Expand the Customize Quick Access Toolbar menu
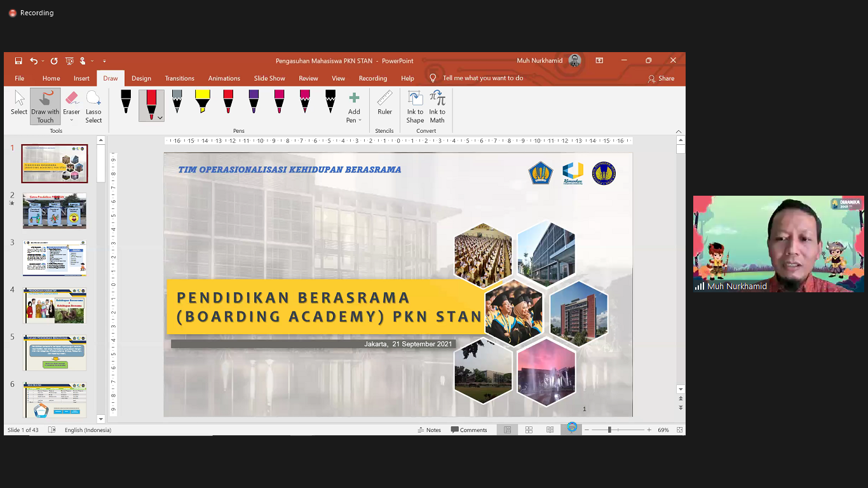868x488 pixels. [x=105, y=60]
